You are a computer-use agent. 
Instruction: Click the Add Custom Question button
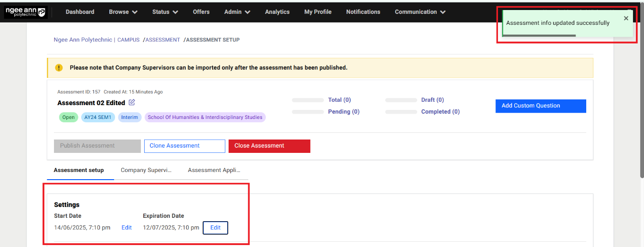click(540, 106)
